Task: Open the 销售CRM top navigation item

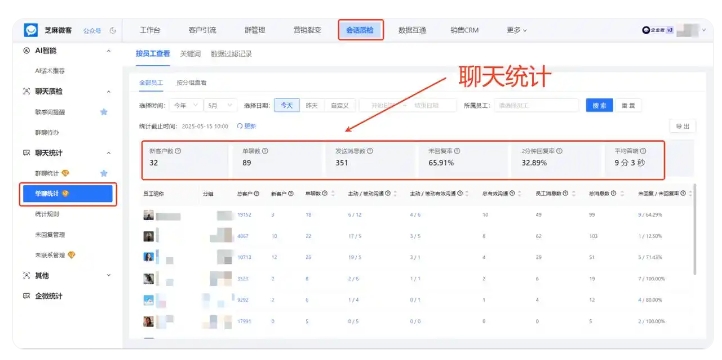Action: (x=465, y=30)
